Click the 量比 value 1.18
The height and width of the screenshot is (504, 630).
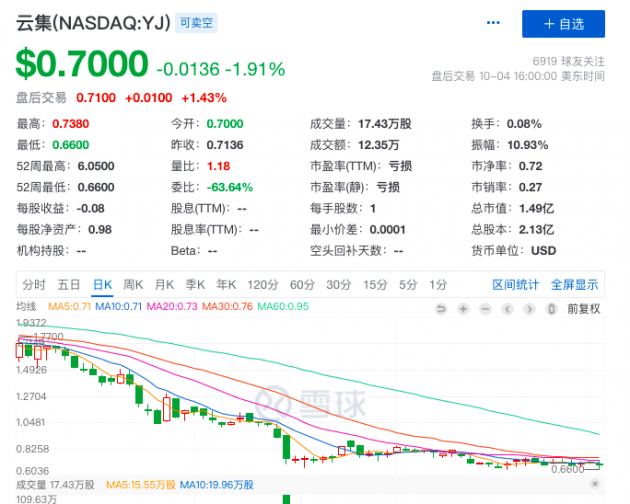coord(219,166)
